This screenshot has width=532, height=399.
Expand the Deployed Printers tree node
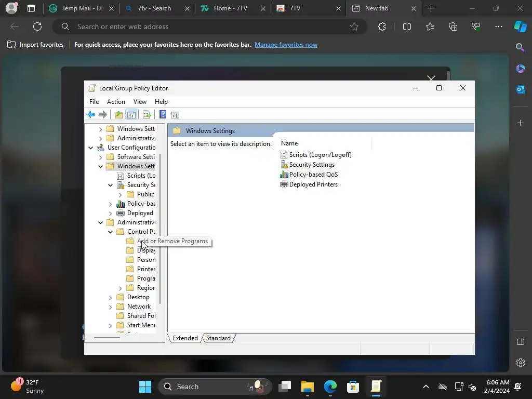[110, 214]
